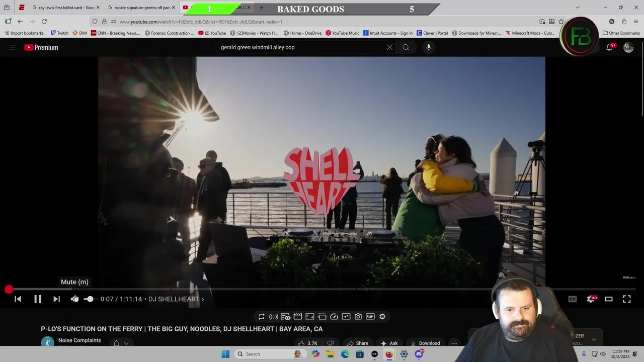The image size is (644, 362).
Task: Open a new browser tab
Action: point(261,8)
